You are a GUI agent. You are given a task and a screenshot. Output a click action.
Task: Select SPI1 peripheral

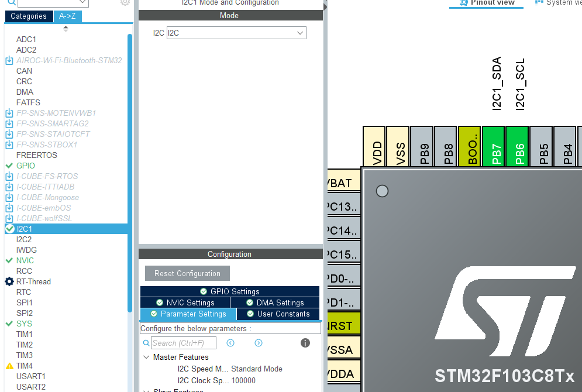click(25, 302)
